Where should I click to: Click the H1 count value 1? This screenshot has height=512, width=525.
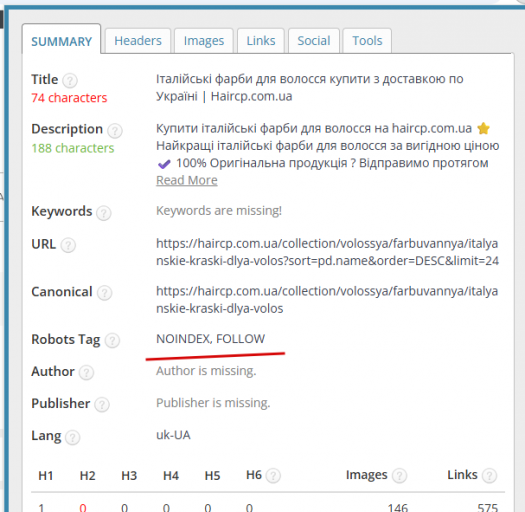[41, 507]
